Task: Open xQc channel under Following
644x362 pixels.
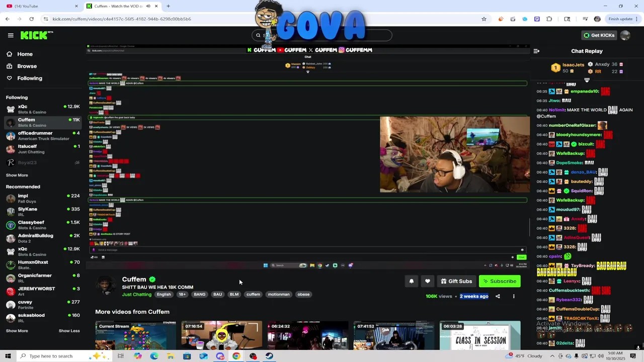Action: click(43, 109)
